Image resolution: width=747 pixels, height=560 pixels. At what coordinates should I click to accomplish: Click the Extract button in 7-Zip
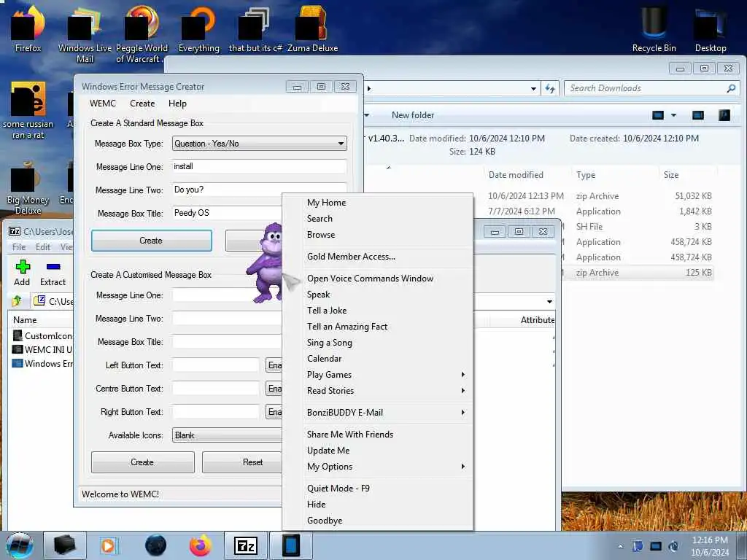tap(53, 273)
